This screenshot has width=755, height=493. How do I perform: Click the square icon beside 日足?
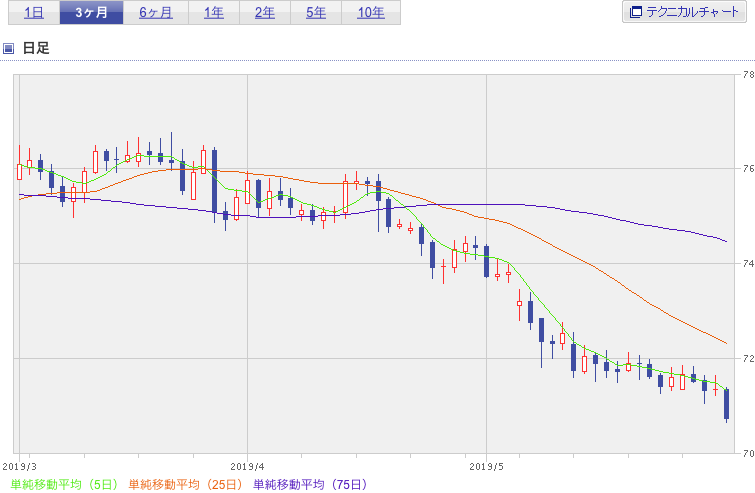tap(8, 48)
